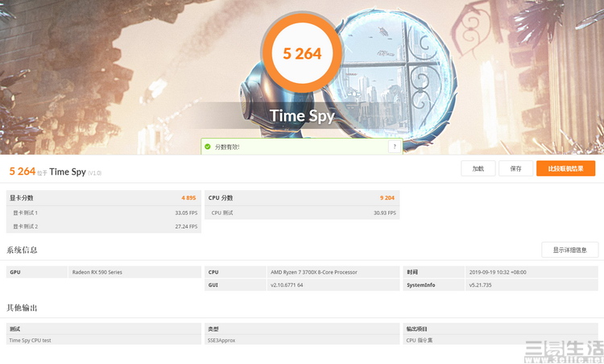604x364 pixels.
Task: Click the 系统信息 section heading
Action: tap(22, 250)
